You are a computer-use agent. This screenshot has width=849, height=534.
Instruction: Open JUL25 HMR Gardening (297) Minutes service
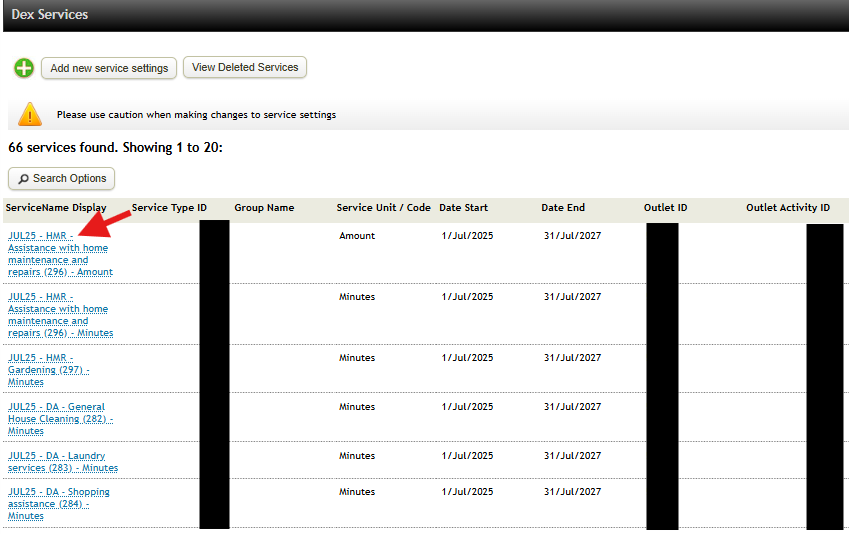pyautogui.click(x=48, y=369)
